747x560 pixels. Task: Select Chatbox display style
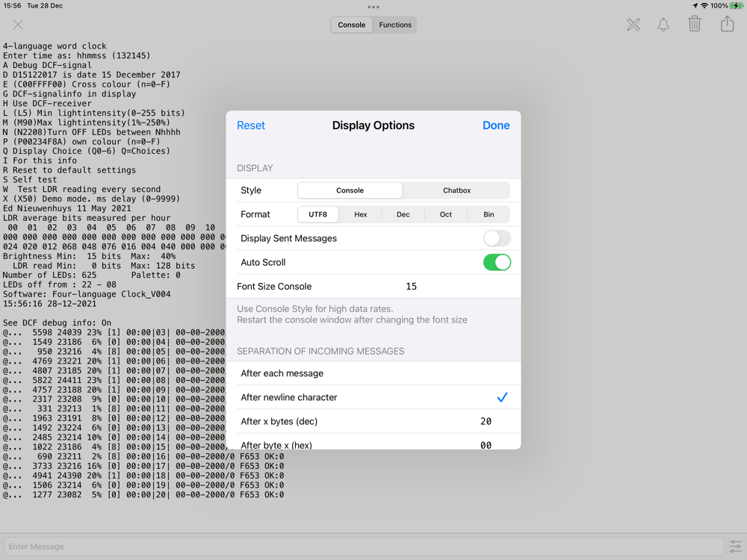(x=456, y=190)
